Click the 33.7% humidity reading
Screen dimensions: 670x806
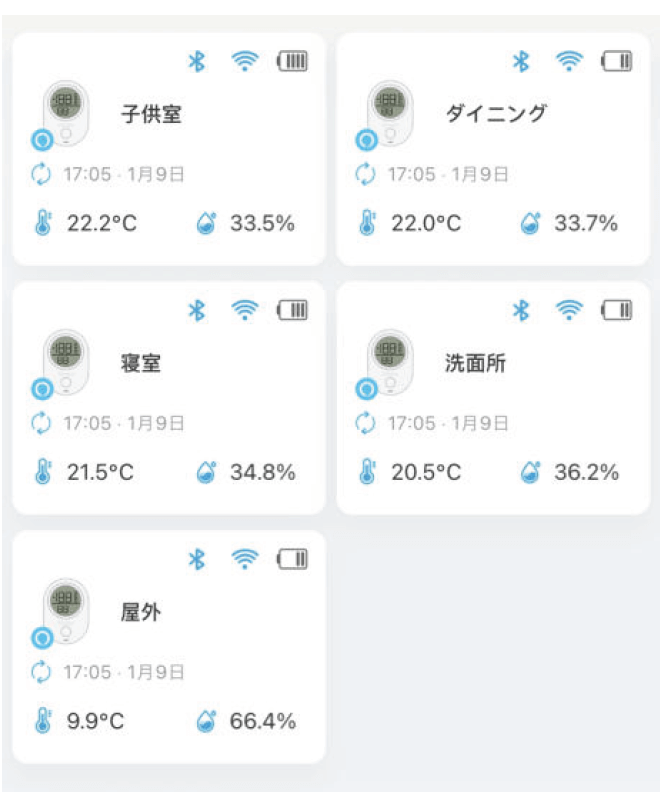tap(586, 223)
